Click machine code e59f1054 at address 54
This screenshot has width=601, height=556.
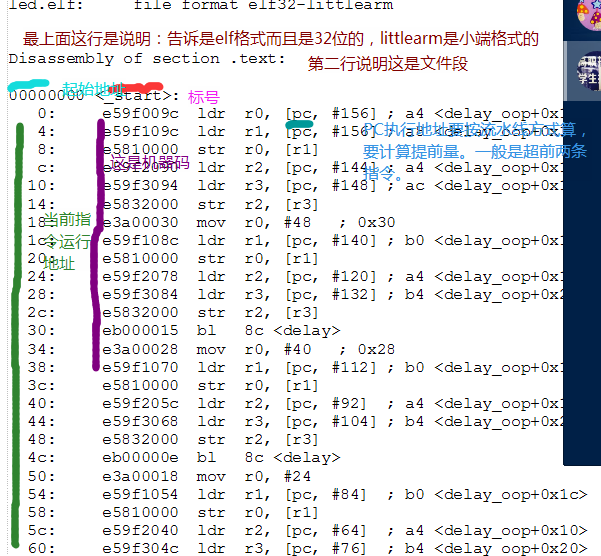point(140,494)
